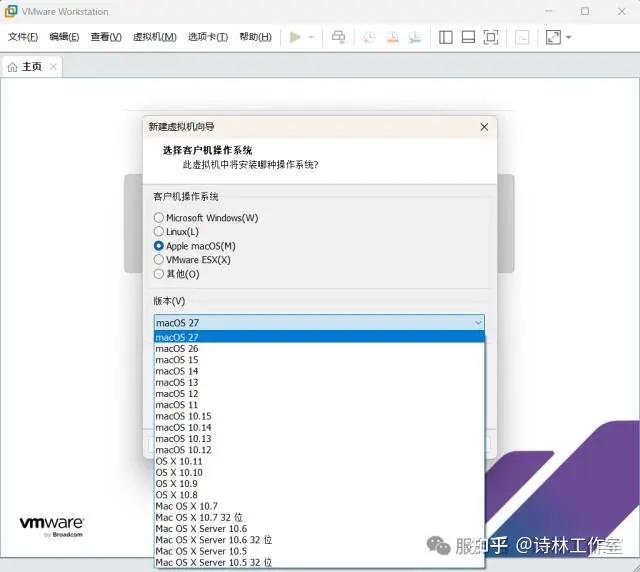This screenshot has height=572, width=640.
Task: Click the VMware Workstation title bar logo
Action: 11,11
